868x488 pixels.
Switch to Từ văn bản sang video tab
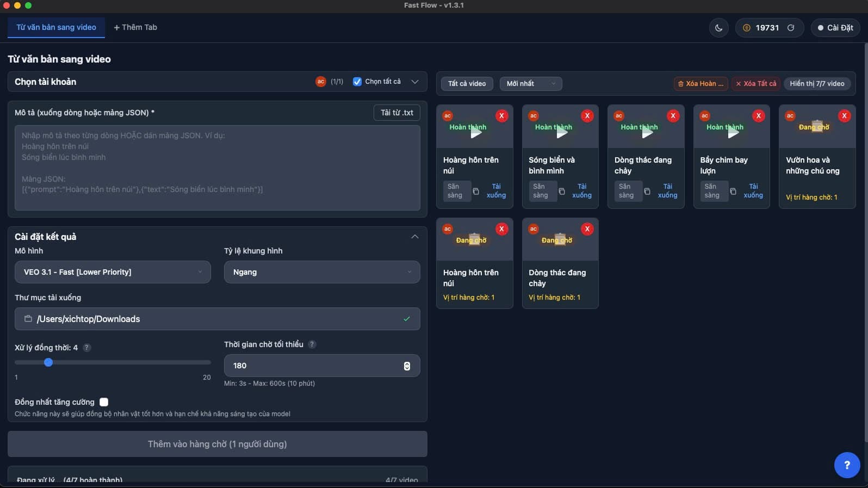click(56, 27)
